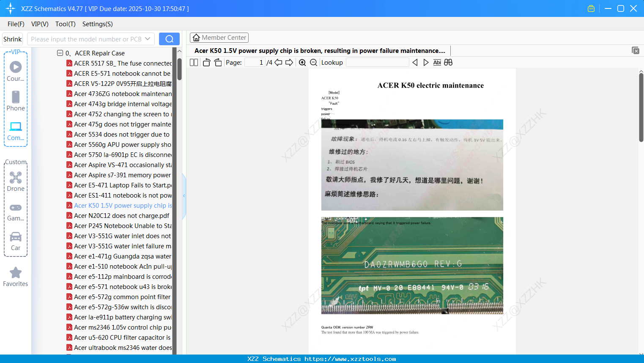Open the Game console category
Viewport: 644px width, 363px height.
(x=16, y=212)
